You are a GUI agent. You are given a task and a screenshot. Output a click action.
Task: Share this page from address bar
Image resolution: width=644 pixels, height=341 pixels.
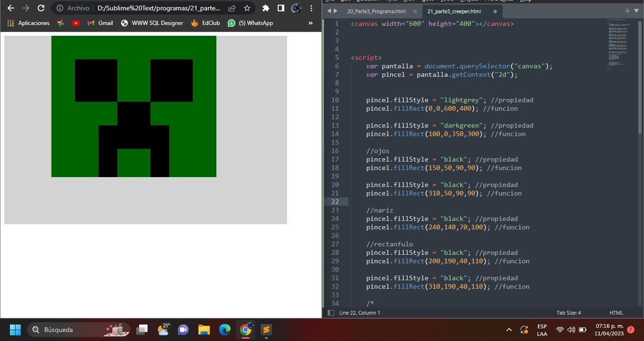[x=232, y=8]
